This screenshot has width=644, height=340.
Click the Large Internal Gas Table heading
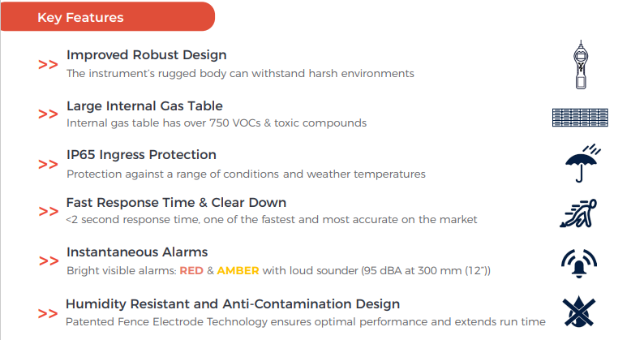(x=144, y=105)
